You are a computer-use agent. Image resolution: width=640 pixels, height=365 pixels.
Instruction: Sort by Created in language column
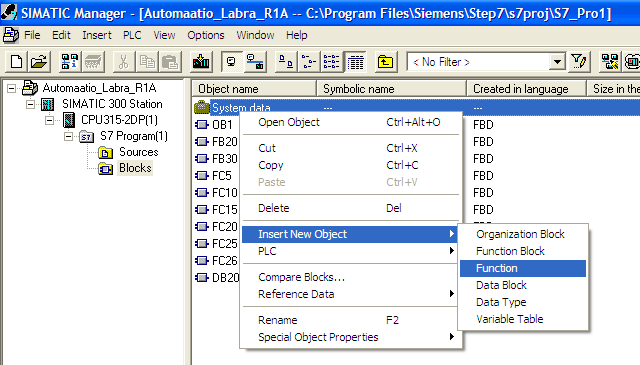click(x=527, y=89)
